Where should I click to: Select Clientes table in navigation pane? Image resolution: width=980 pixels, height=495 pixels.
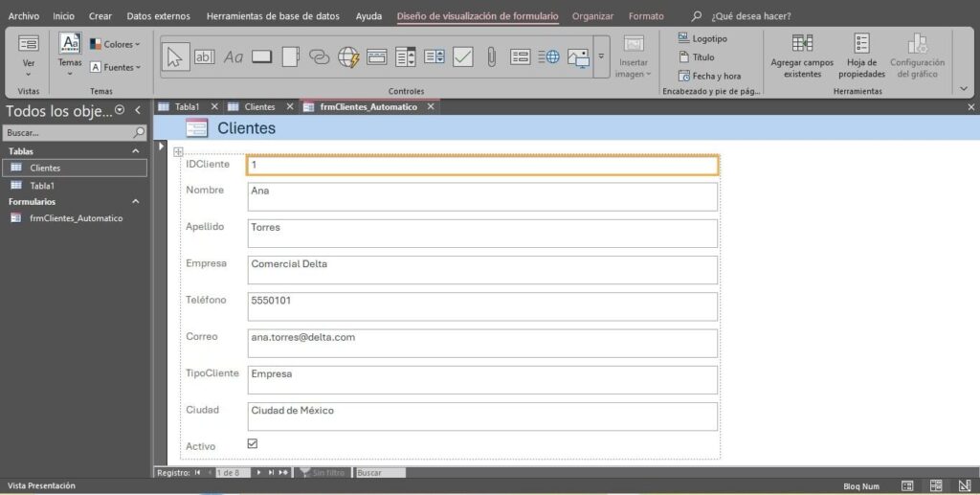click(x=75, y=169)
